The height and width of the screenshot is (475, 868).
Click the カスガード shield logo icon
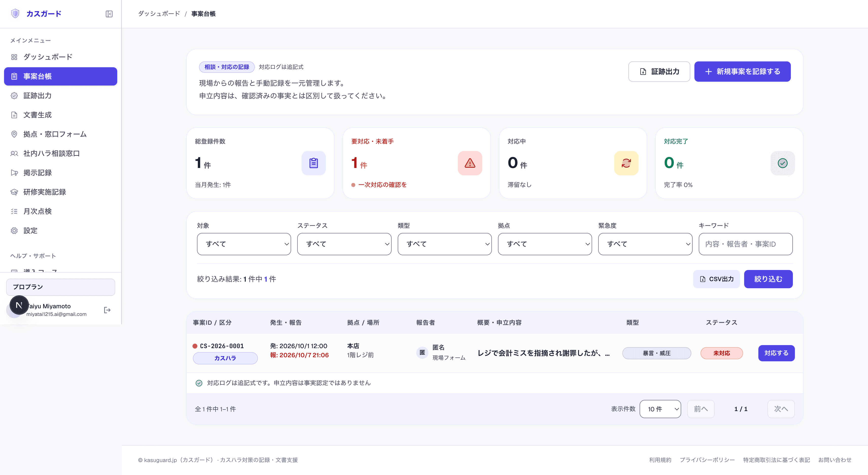[15, 13]
